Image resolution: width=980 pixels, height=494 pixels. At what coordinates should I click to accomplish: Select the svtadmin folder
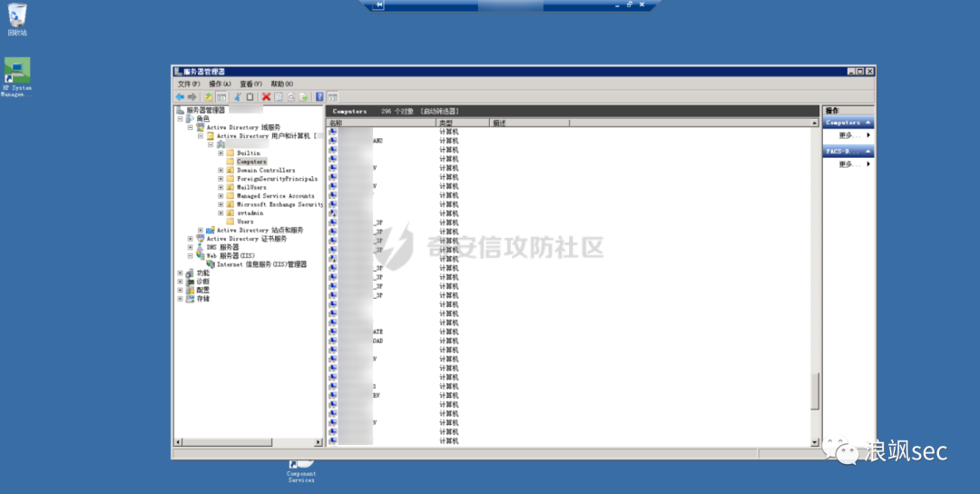click(250, 213)
